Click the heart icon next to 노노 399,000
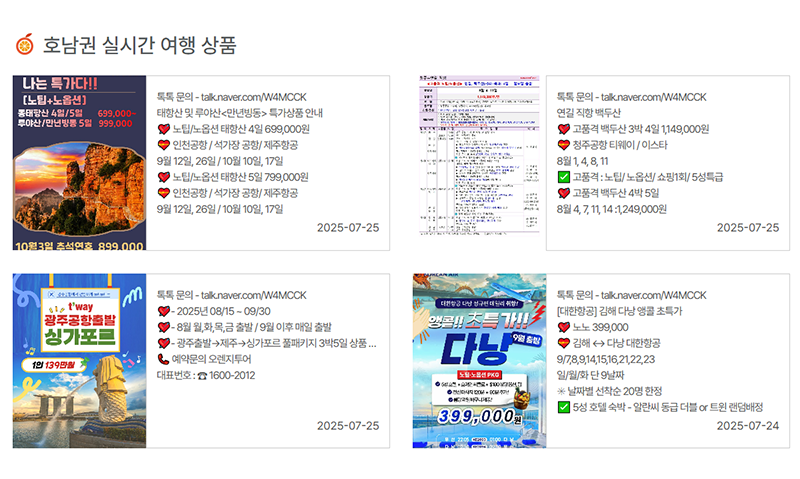This screenshot has height=479, width=800. pyautogui.click(x=563, y=328)
